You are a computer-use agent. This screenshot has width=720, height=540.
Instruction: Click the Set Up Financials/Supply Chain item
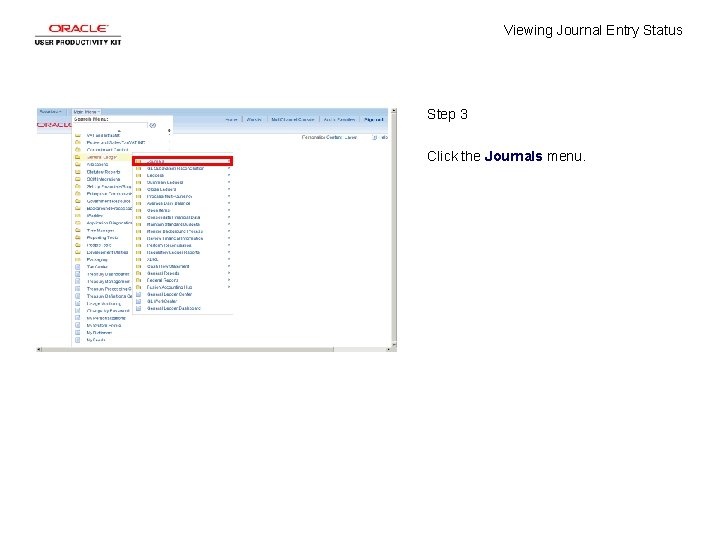point(109,186)
